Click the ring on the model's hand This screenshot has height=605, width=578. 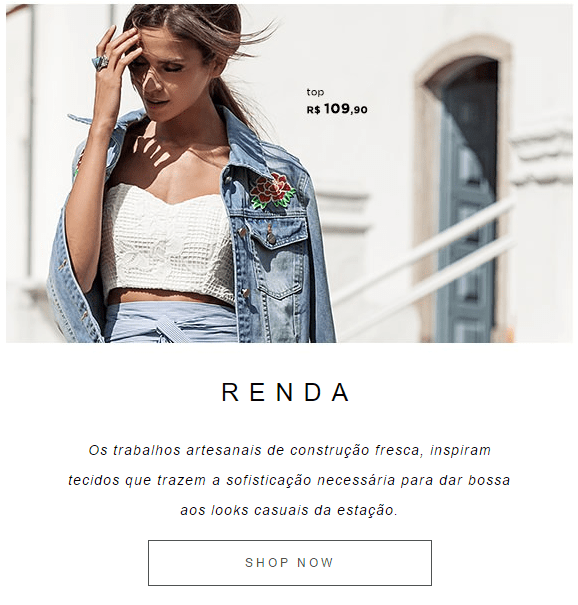pos(101,63)
